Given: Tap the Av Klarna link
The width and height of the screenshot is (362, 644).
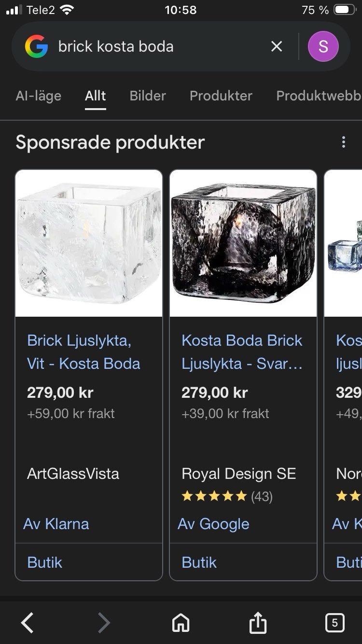Looking at the screenshot, I should pos(56,524).
